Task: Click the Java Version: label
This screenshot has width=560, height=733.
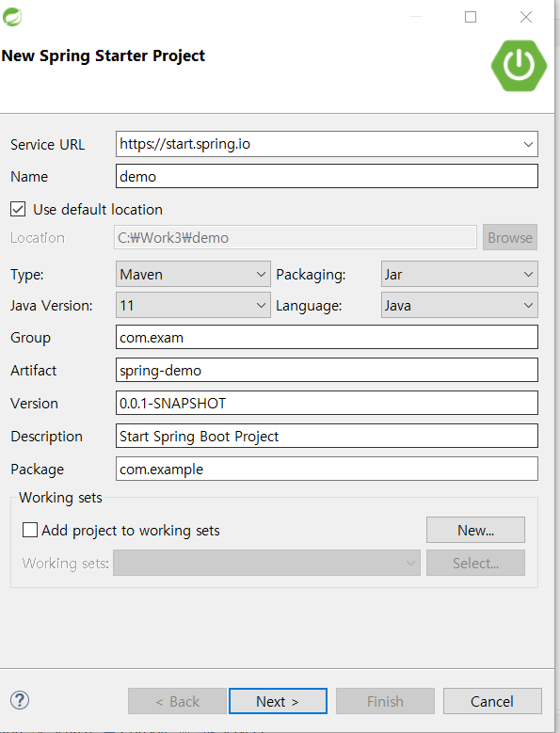Action: click(52, 306)
